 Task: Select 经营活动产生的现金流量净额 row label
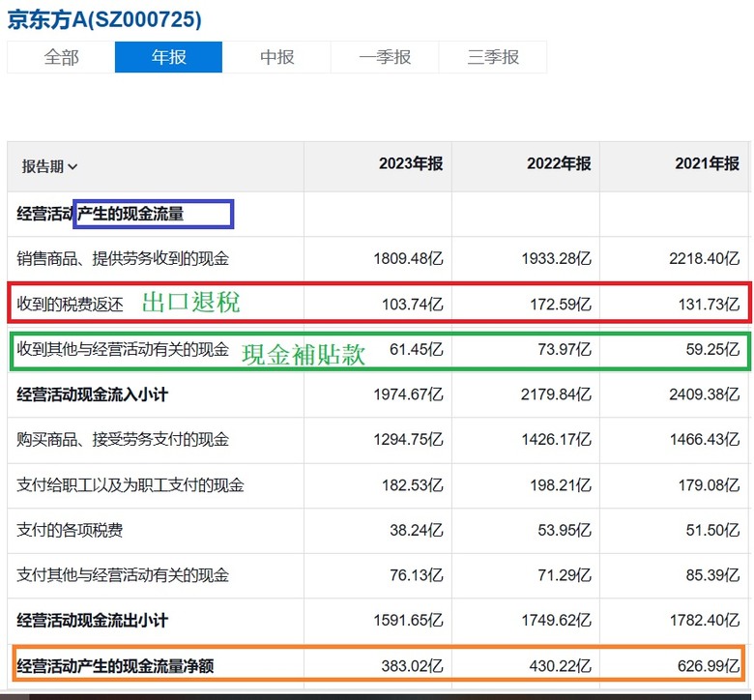115,666
